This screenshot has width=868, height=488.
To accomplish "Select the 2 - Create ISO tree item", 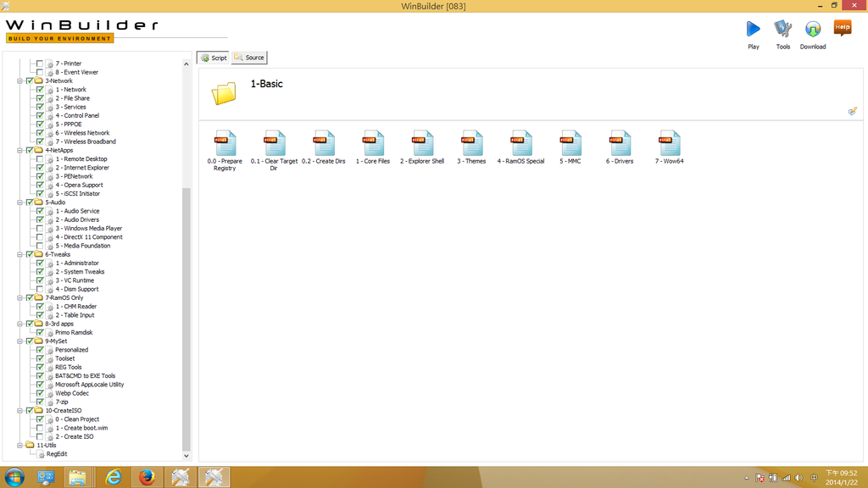I will click(75, 436).
